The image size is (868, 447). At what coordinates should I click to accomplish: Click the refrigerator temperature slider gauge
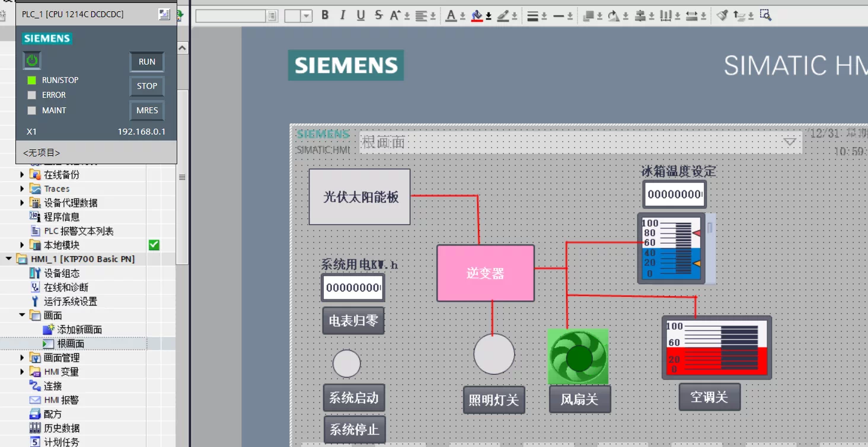tap(672, 248)
